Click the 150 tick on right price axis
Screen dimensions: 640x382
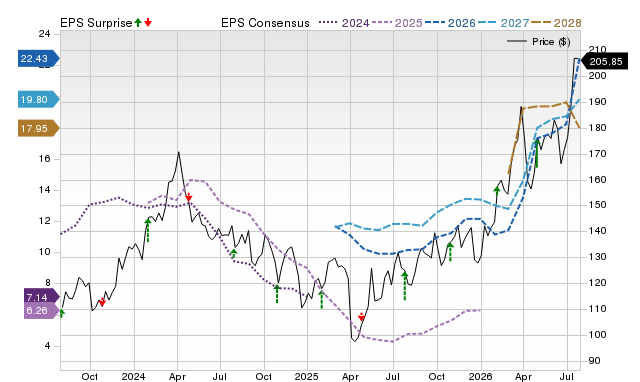[598, 205]
